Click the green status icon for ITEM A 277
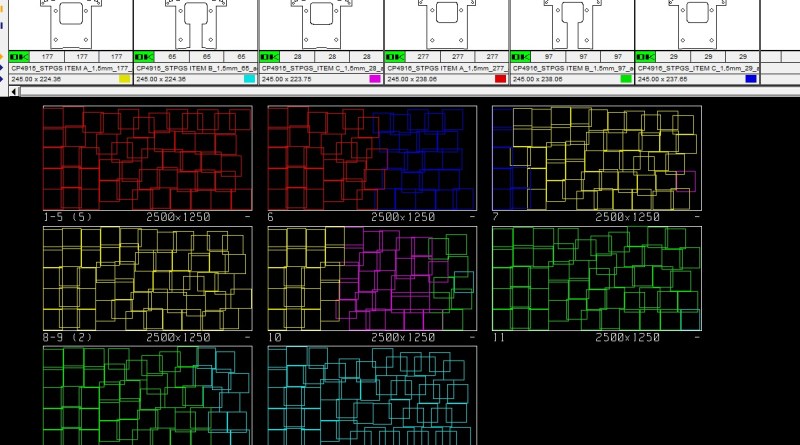 395,57
